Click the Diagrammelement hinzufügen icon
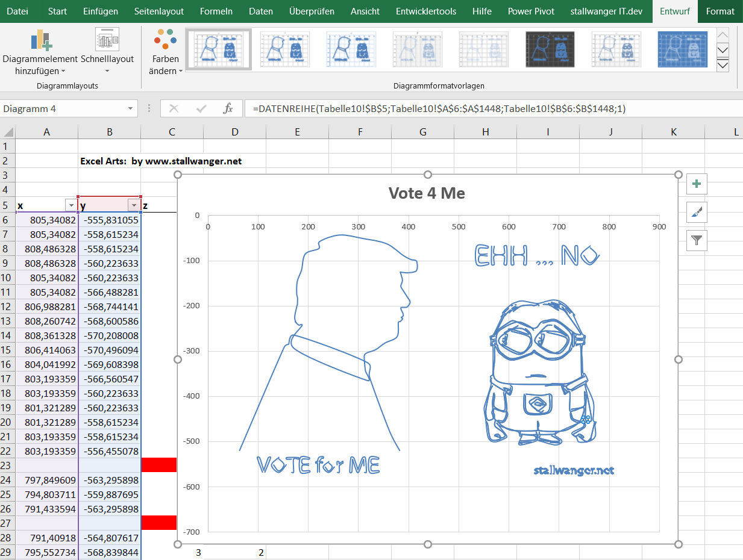Viewport: 743px width, 560px height. coord(41,40)
